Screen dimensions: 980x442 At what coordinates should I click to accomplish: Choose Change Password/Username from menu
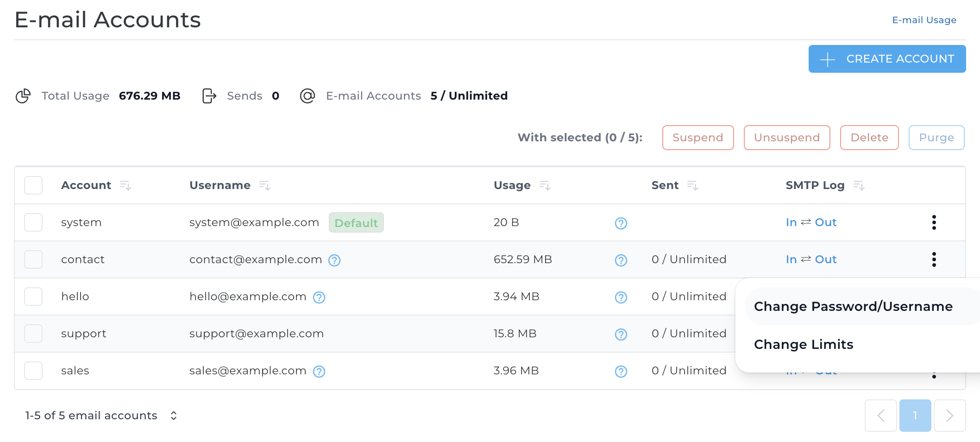(853, 307)
